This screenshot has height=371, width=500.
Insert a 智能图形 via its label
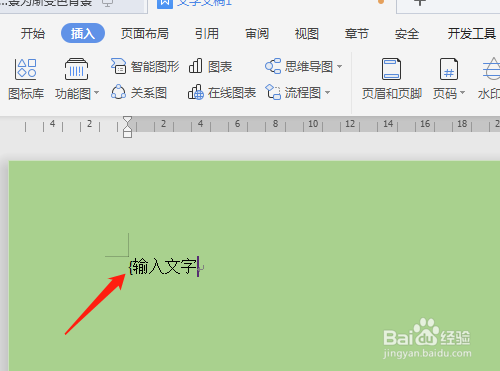point(155,67)
